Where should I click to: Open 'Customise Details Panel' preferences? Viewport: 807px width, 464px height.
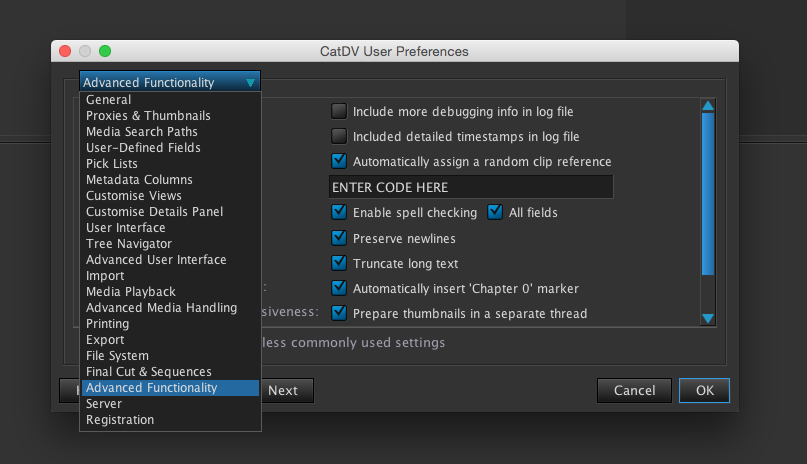coord(154,212)
